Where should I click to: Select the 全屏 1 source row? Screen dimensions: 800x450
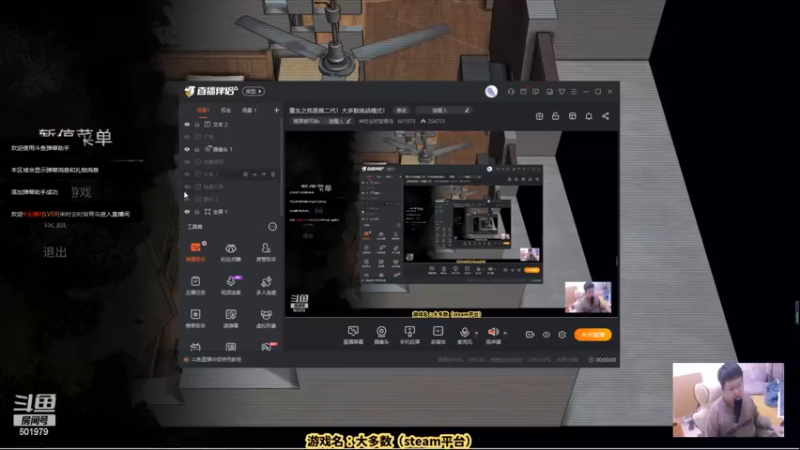(x=231, y=212)
